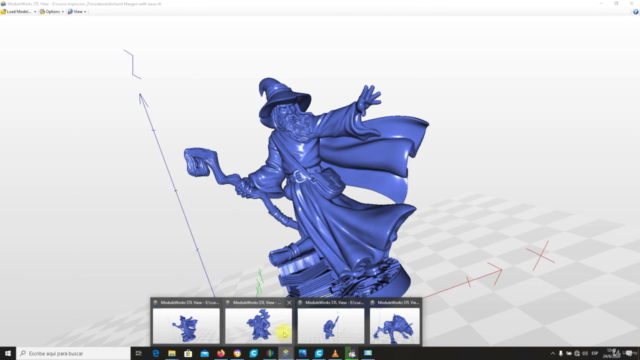The image size is (640, 360).
Task: Open the Options menu
Action: click(x=52, y=11)
